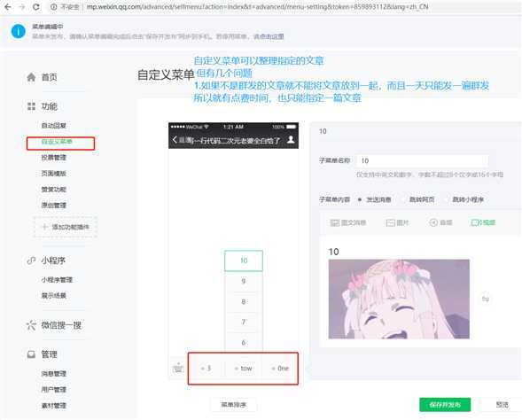The height and width of the screenshot is (420, 522).
Task: Select submenu item 8 in preview
Action: 244,302
